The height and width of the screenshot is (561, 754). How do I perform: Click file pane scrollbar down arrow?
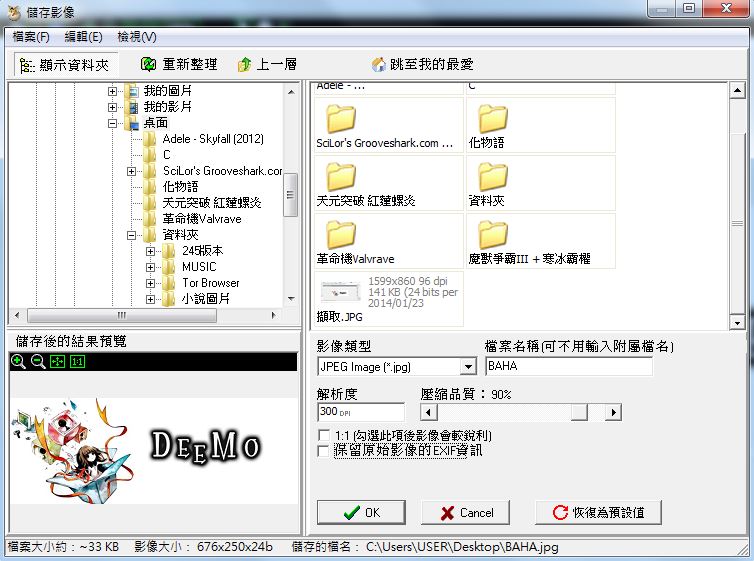(737, 322)
